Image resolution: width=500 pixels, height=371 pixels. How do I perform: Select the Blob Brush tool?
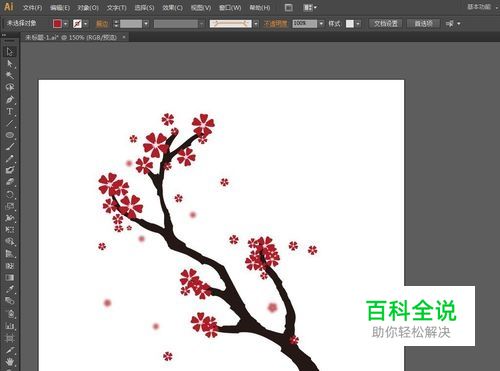[10, 170]
